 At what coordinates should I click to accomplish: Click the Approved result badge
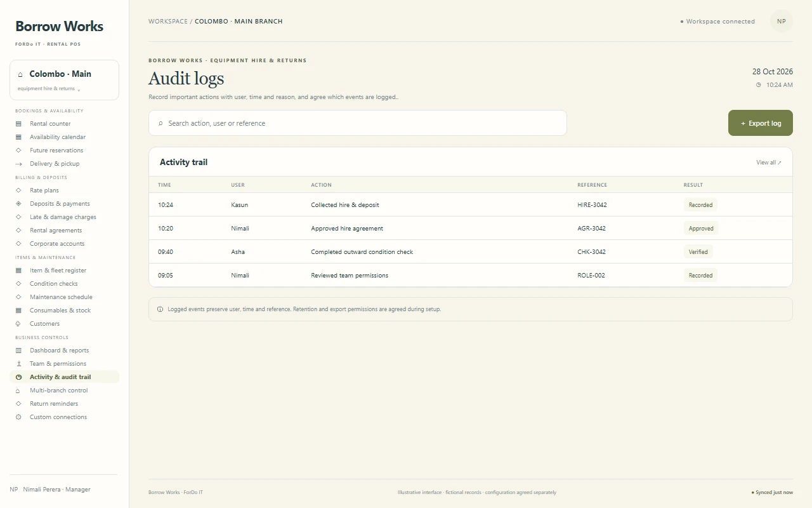pyautogui.click(x=701, y=229)
